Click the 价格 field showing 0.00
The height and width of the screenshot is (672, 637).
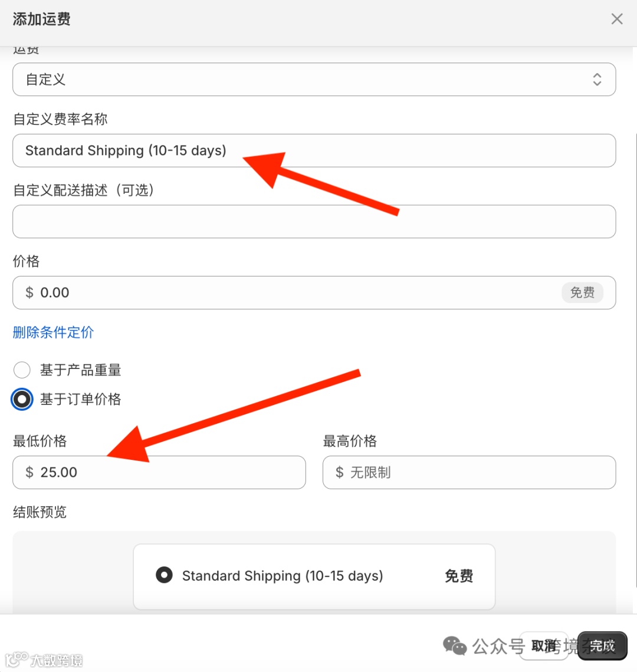pos(314,293)
